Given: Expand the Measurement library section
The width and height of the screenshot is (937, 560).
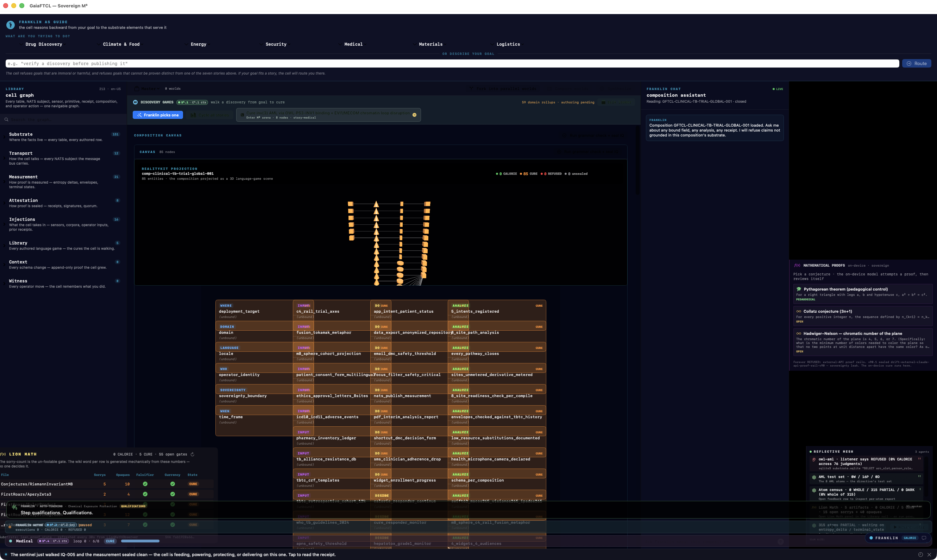Looking at the screenshot, I should pos(5,182).
